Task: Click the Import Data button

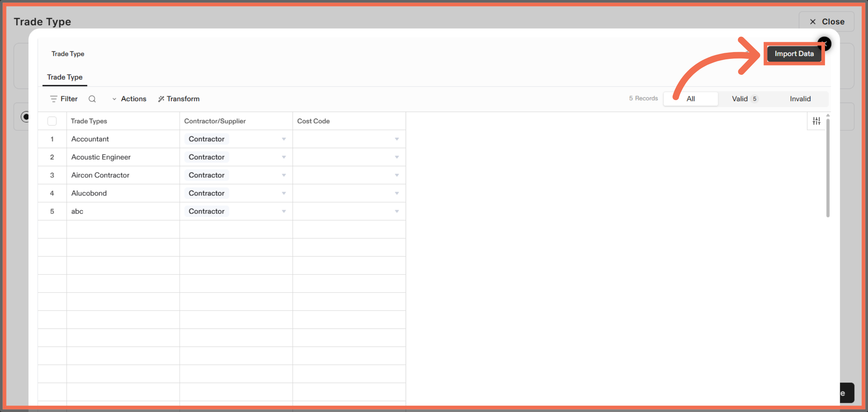Action: tap(794, 53)
